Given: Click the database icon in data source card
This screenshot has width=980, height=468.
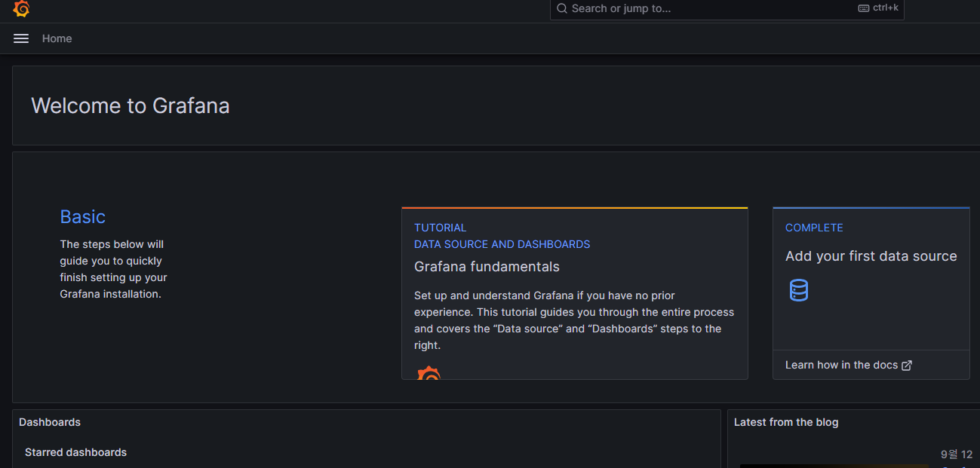Looking at the screenshot, I should [799, 290].
